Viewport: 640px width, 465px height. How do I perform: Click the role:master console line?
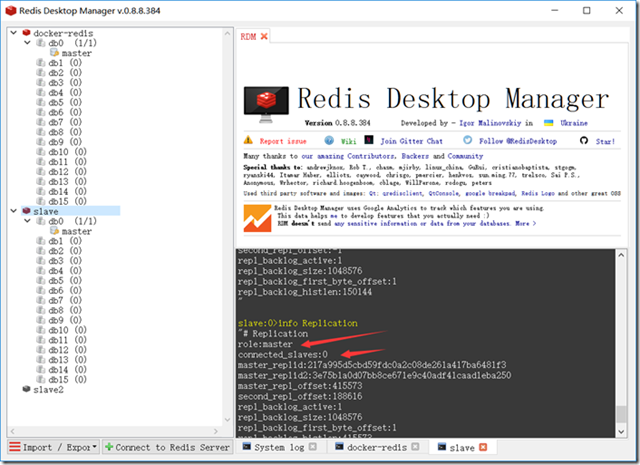point(265,344)
